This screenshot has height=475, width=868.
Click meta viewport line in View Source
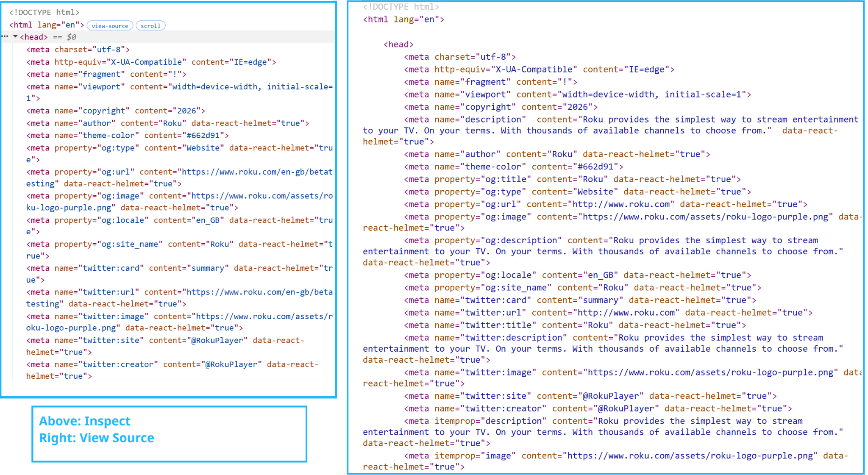coord(577,94)
